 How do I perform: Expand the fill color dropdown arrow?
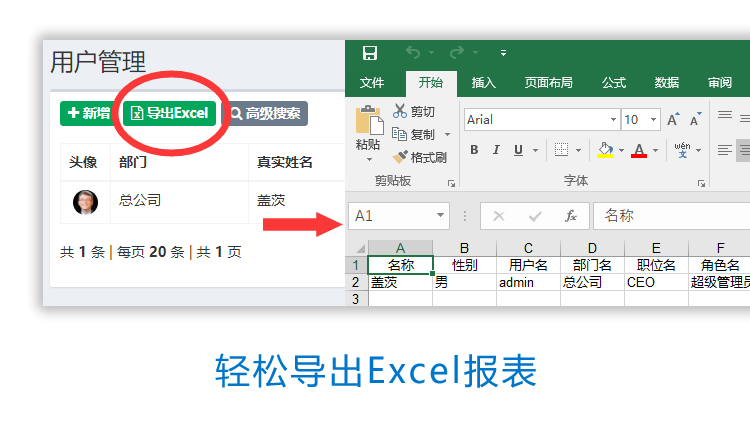621,150
